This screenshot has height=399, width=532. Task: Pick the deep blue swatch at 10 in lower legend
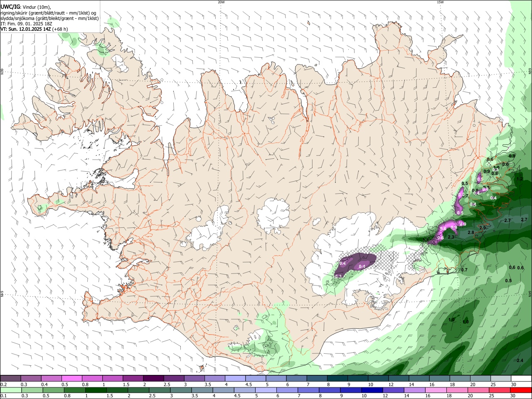[372, 390]
